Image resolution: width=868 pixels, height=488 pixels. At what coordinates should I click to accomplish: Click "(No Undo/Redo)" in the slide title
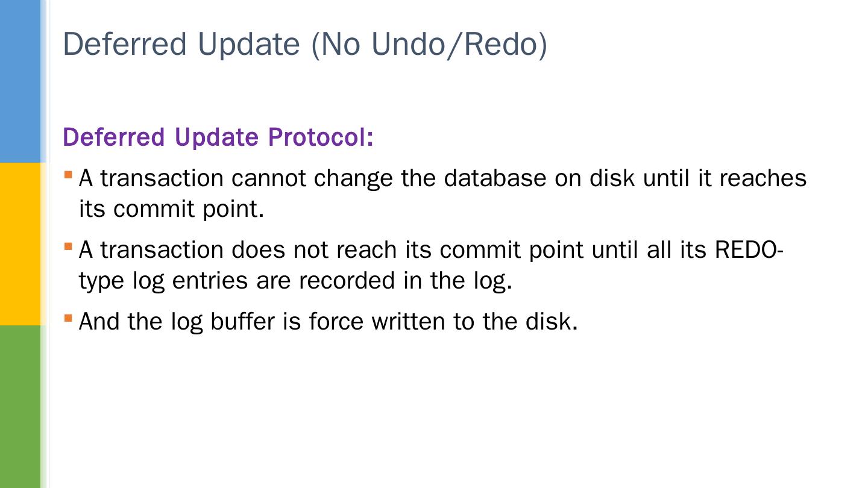coord(429,44)
